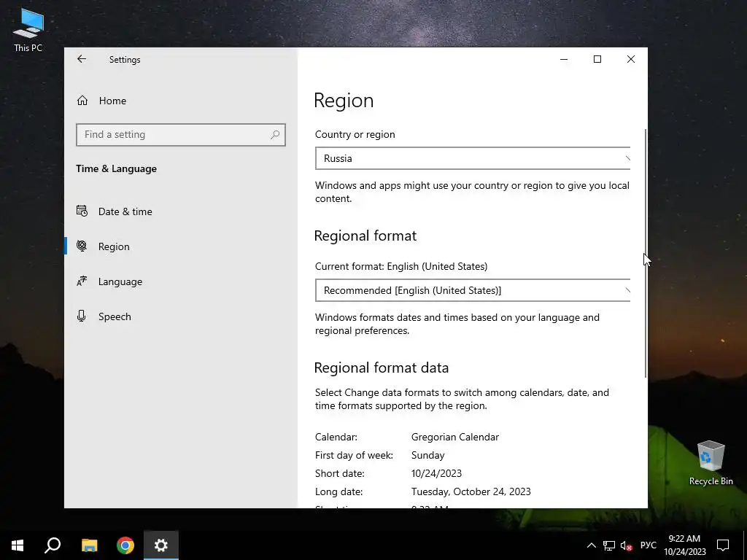Click the Regional format data heading
This screenshot has height=560, width=747.
tap(381, 367)
